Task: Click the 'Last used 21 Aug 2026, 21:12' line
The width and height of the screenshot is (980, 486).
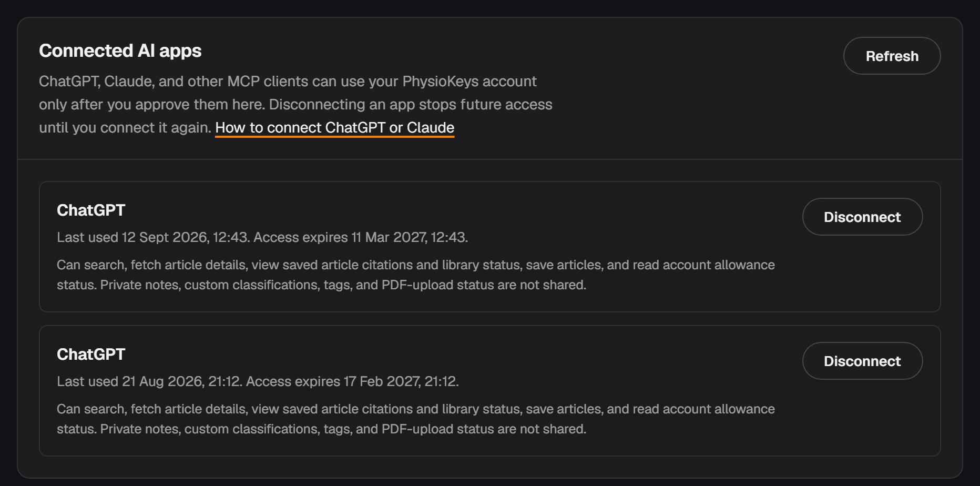Action: point(258,381)
